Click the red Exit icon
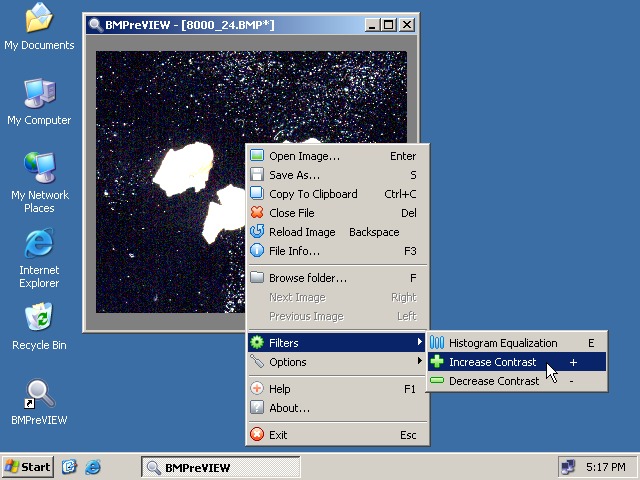 257,434
